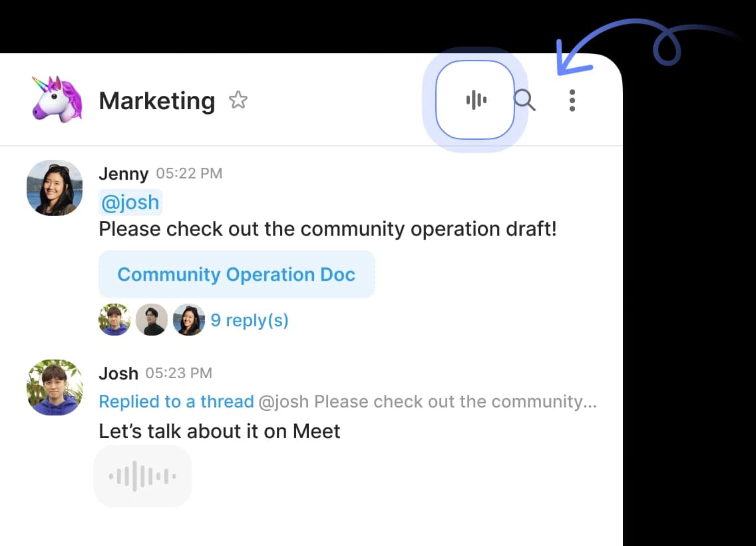Click the Replied to a thread link
756x546 pixels.
176,402
